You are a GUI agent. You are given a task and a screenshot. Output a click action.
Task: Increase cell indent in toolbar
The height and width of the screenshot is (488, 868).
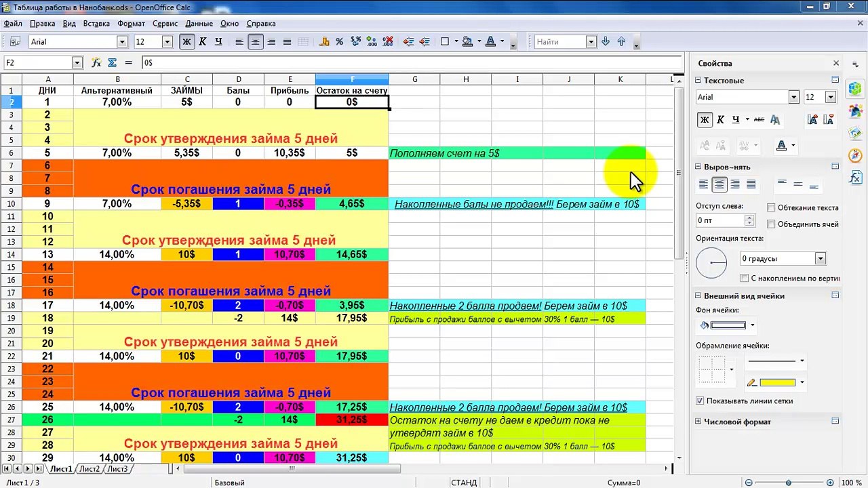(425, 41)
